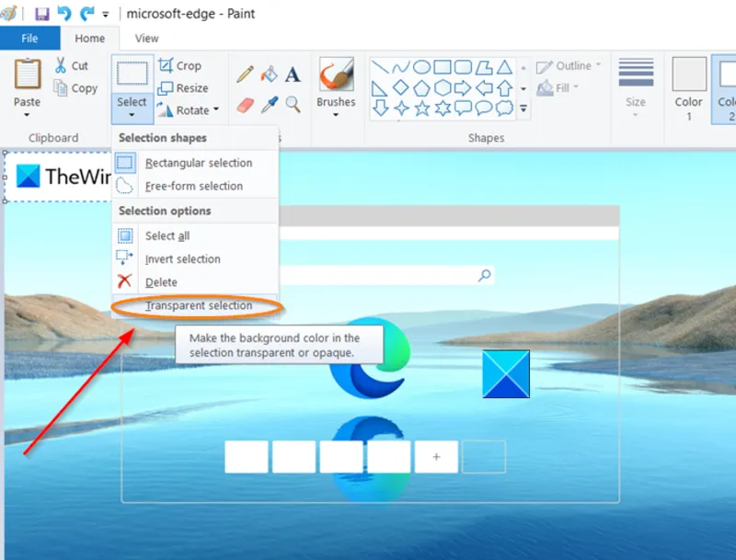Select the Color 1 swatch

[688, 74]
